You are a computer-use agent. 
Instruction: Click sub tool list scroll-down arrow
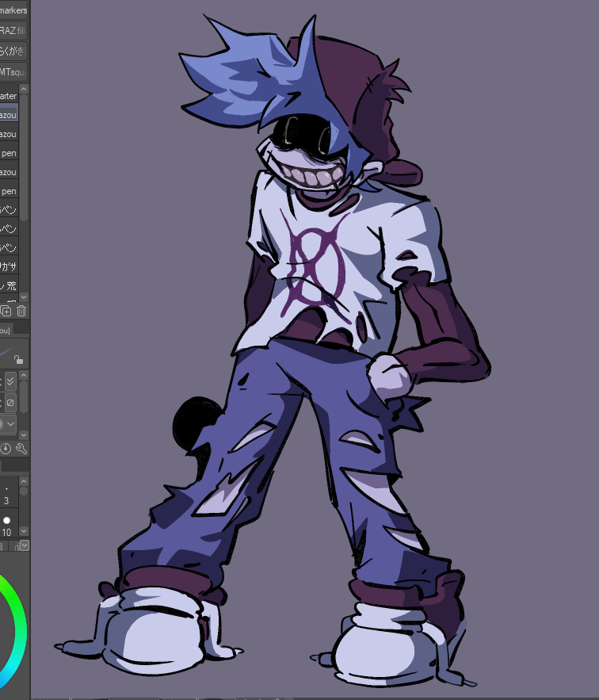pos(24,296)
